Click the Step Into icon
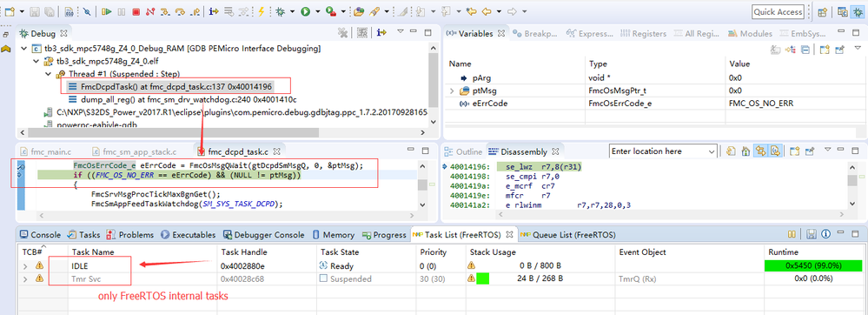This screenshot has height=315, width=868. pos(164,11)
